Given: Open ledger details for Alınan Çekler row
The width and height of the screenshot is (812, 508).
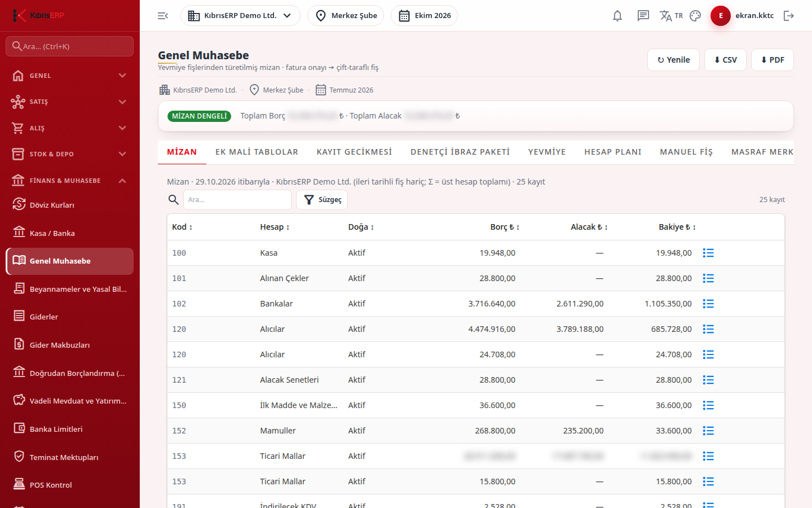Looking at the screenshot, I should pos(708,278).
